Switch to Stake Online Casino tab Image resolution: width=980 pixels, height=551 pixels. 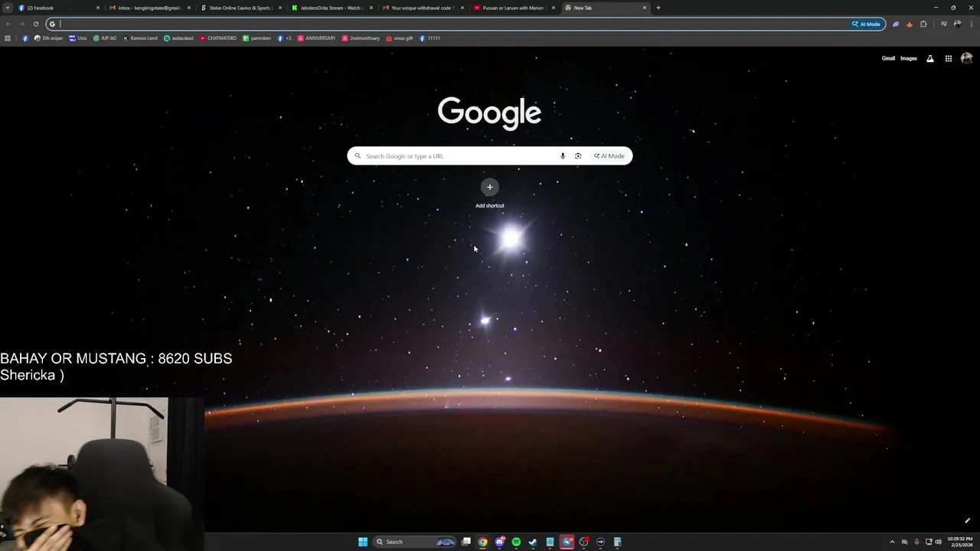[x=240, y=8]
